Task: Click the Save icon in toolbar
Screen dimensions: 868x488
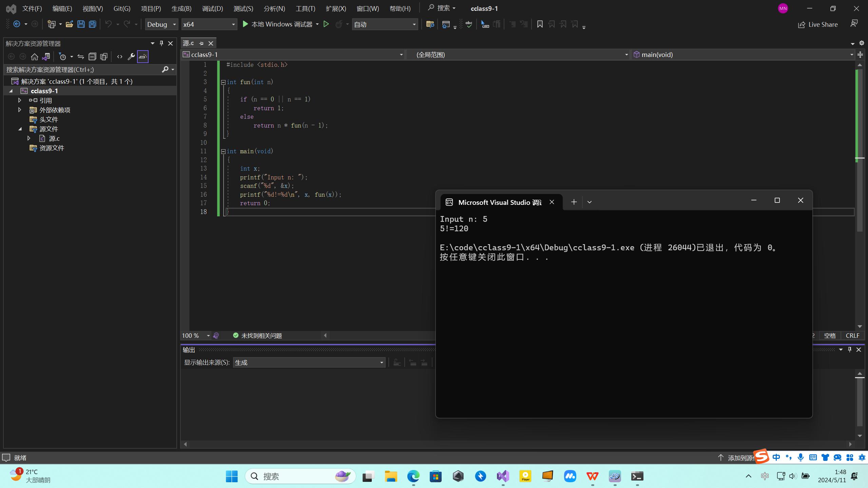Action: [81, 24]
